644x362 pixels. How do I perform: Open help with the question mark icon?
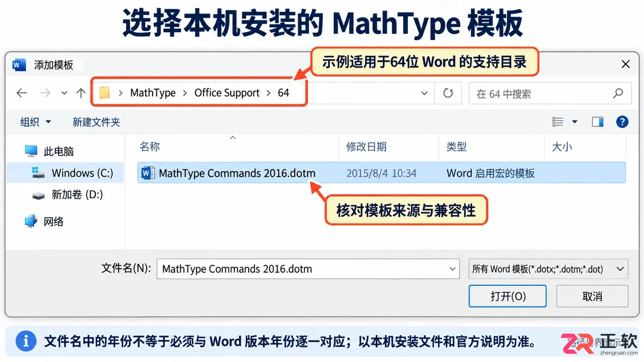click(622, 122)
